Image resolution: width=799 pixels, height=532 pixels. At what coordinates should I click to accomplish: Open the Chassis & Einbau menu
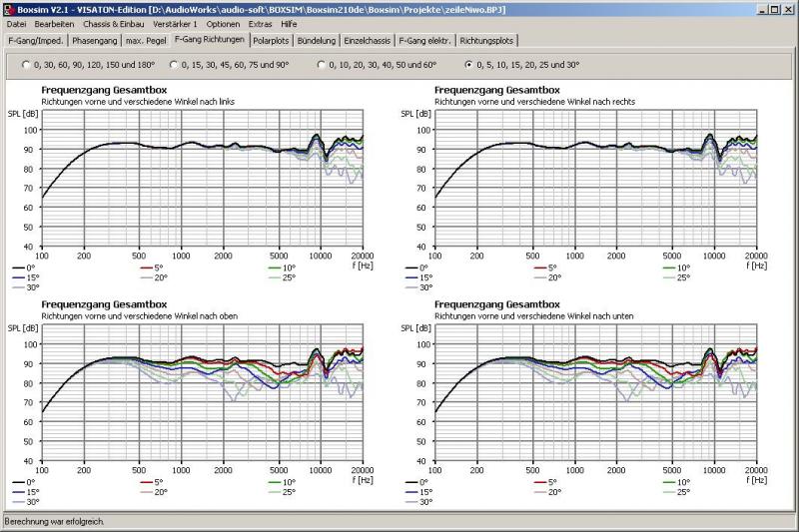tap(113, 24)
